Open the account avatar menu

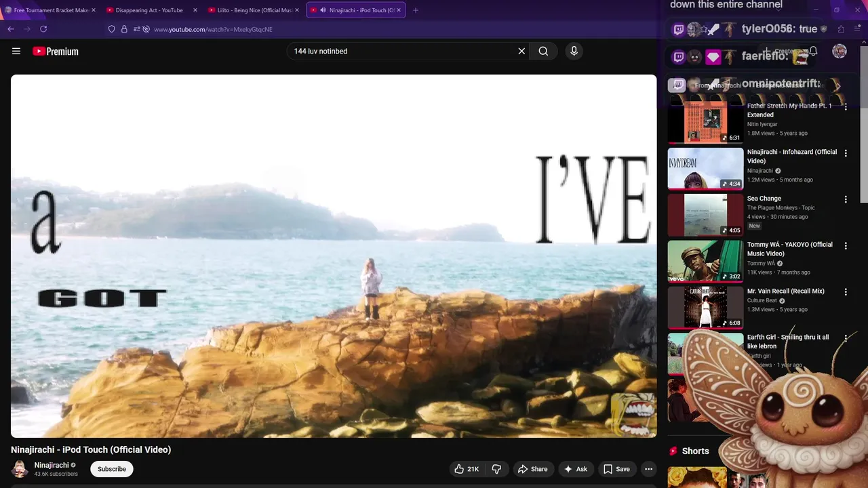[x=840, y=51]
